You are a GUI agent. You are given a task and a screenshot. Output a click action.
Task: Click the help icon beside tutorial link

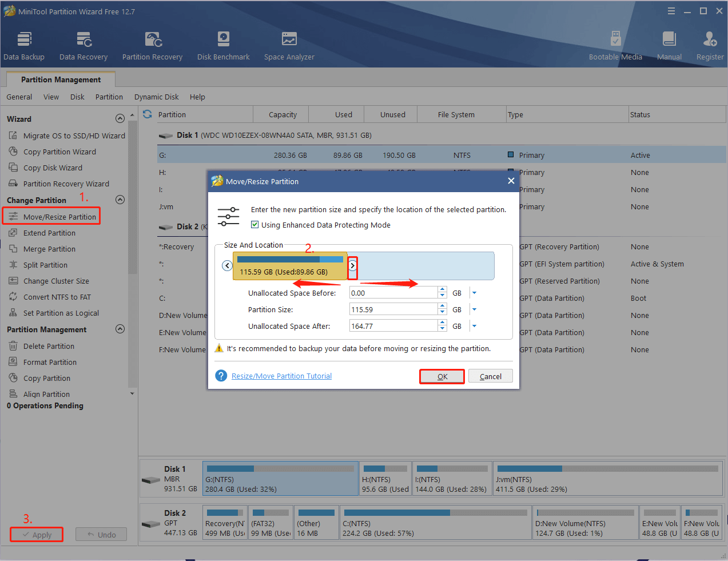(x=221, y=376)
